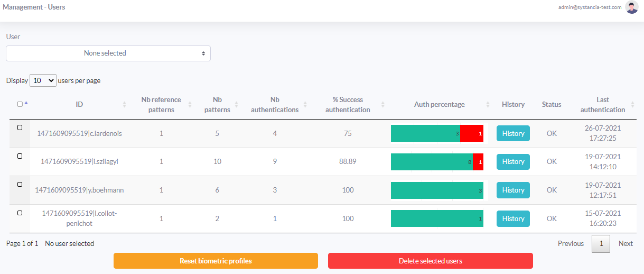Sort by % Success authentication arrows
644x274 pixels.
(x=383, y=105)
